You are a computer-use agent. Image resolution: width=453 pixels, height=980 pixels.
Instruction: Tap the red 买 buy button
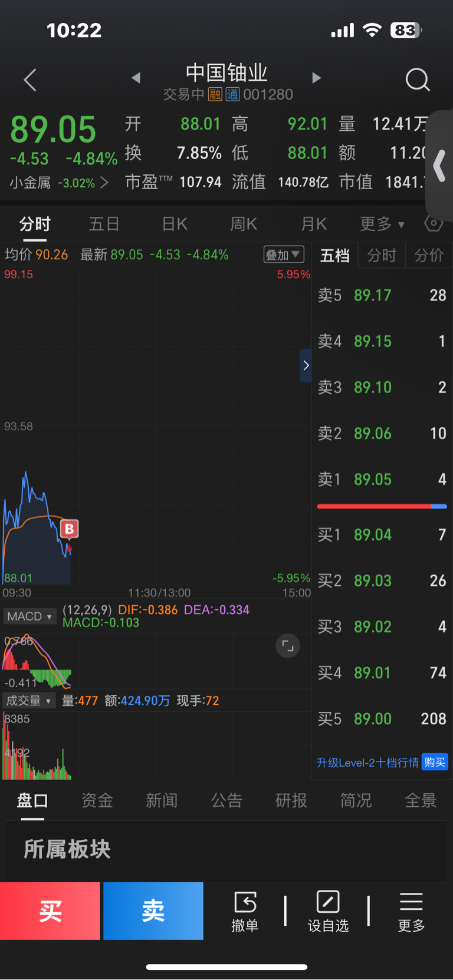50,911
